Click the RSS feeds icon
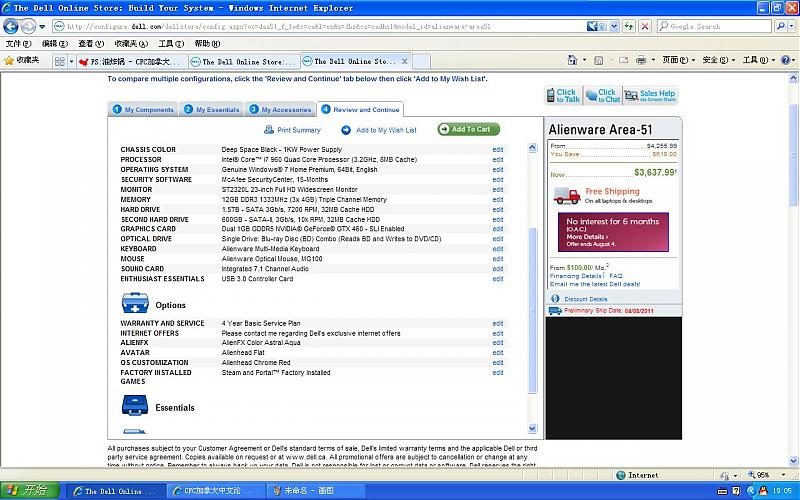This screenshot has width=800, height=500. [599, 60]
